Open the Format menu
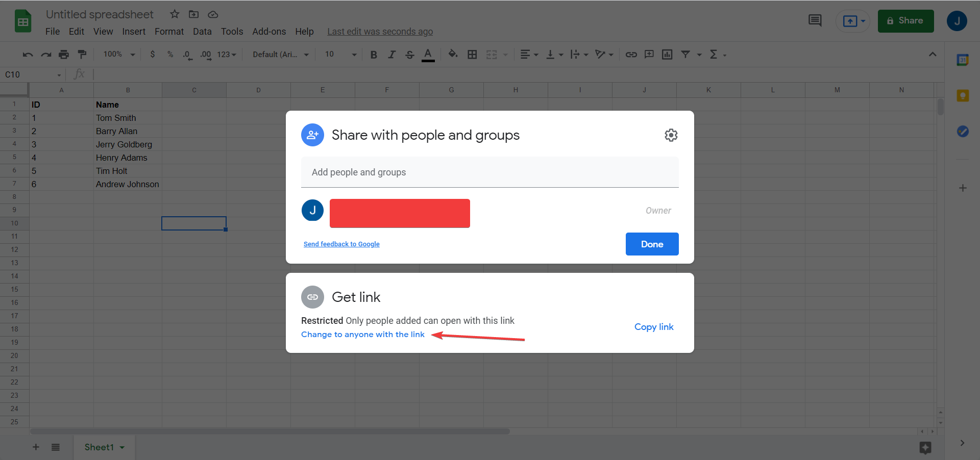Image resolution: width=980 pixels, height=460 pixels. coord(169,32)
